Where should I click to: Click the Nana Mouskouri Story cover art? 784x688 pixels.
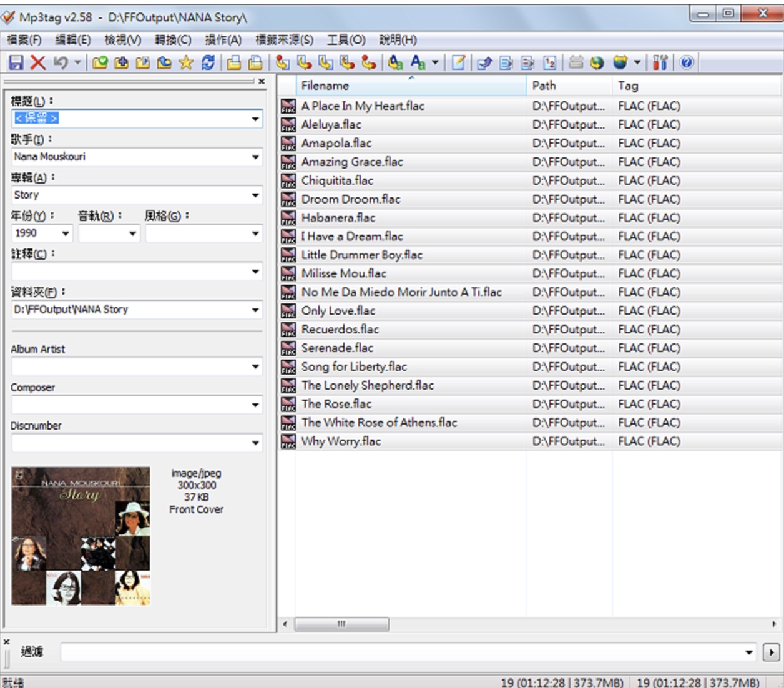click(x=81, y=536)
